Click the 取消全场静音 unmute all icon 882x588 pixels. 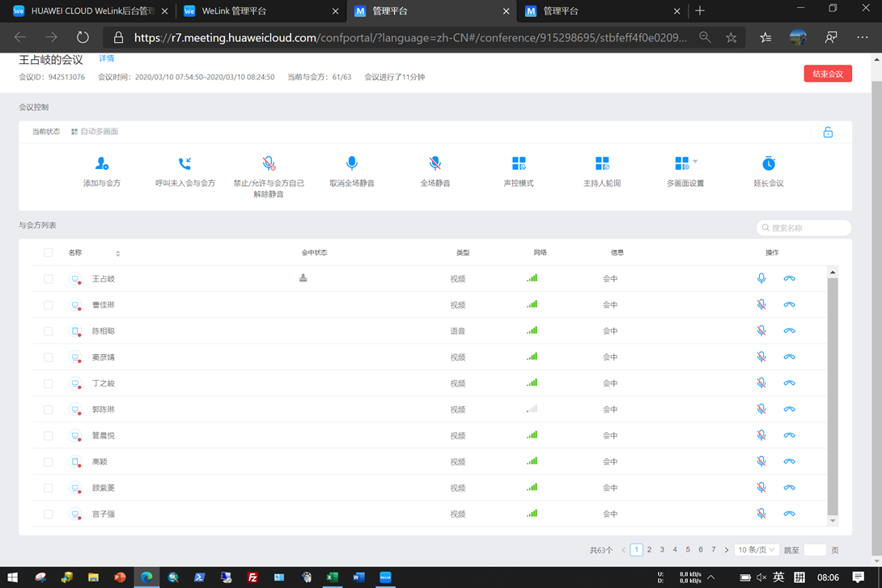coord(352,164)
